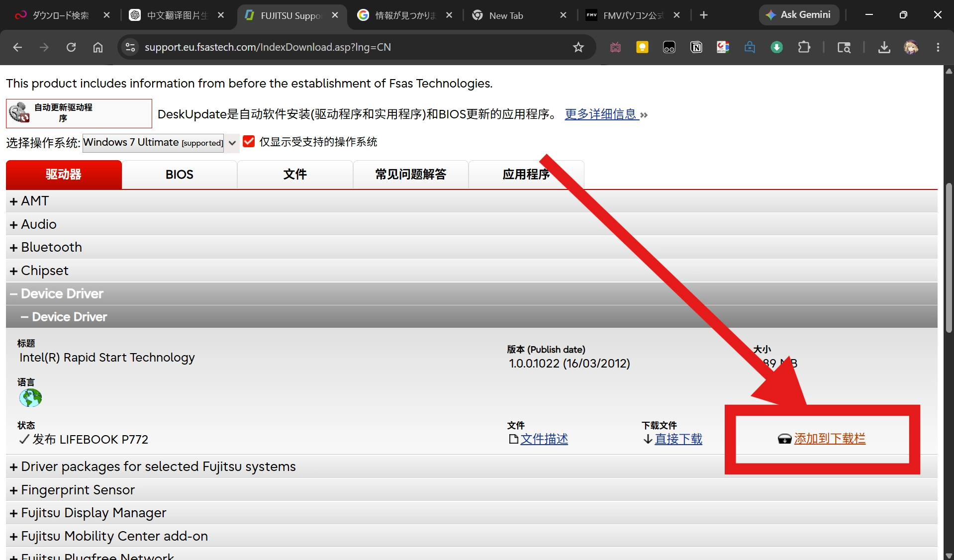Switch to the 文件 tab

tap(295, 175)
